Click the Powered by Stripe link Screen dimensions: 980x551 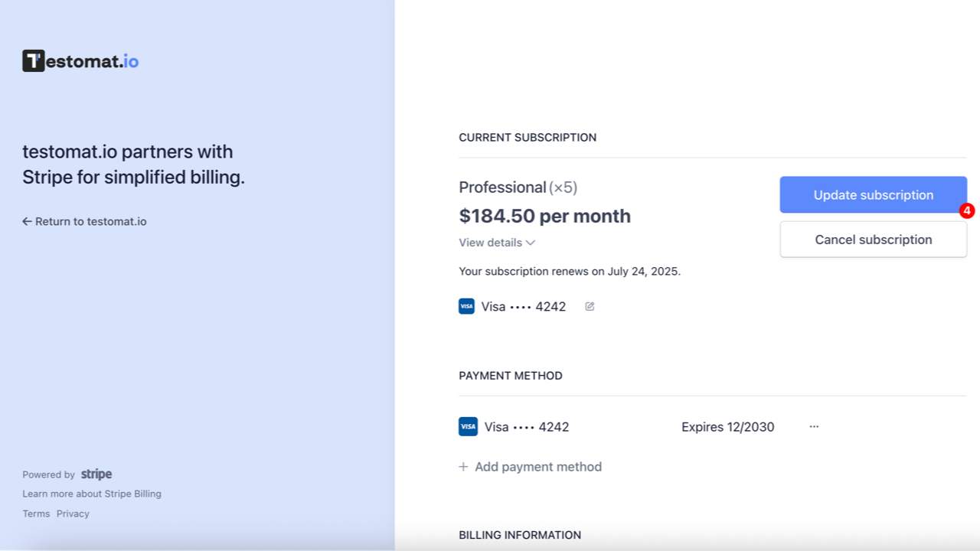point(67,474)
